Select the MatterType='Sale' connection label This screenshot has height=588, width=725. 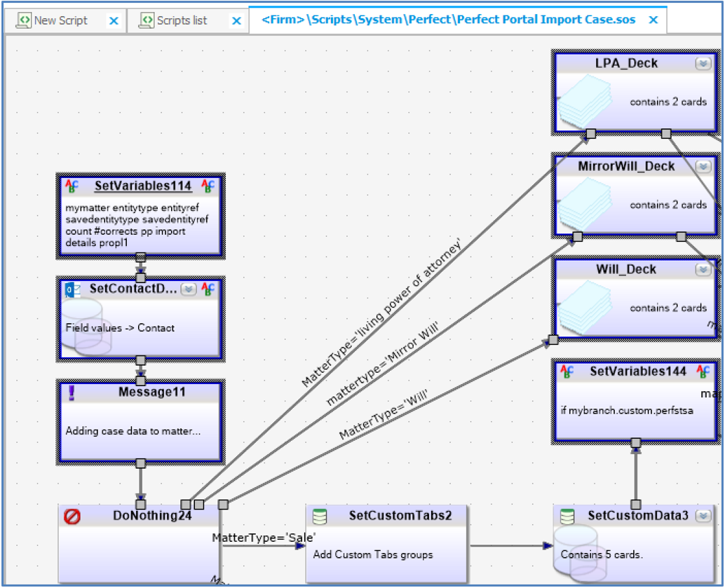264,538
